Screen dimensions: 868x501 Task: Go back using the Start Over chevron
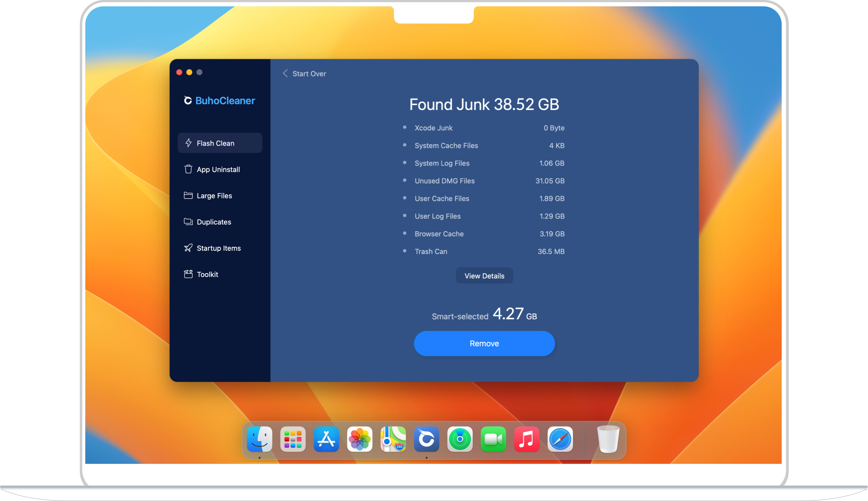285,73
